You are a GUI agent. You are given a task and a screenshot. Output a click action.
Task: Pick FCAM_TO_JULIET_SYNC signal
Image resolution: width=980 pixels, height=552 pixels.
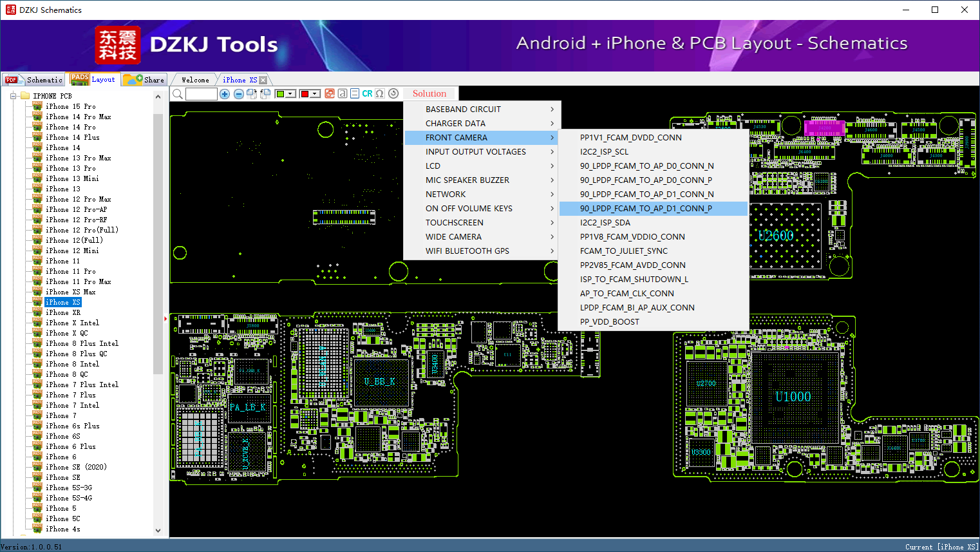[654, 251]
